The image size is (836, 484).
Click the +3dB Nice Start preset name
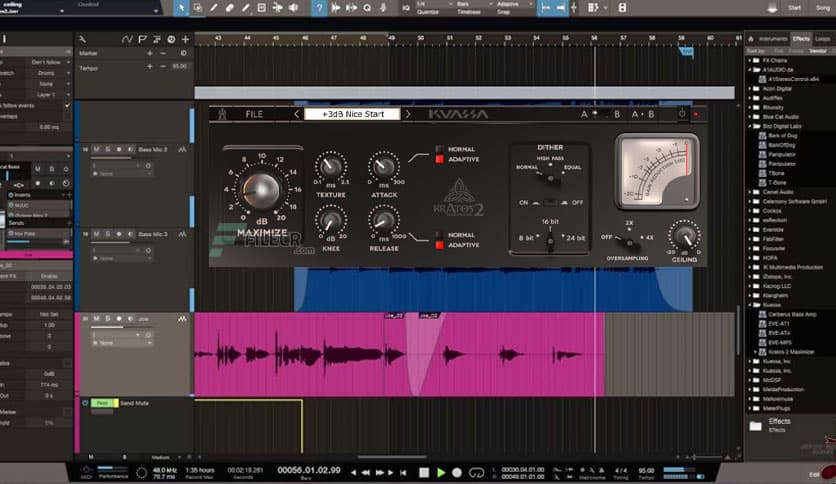pos(352,114)
